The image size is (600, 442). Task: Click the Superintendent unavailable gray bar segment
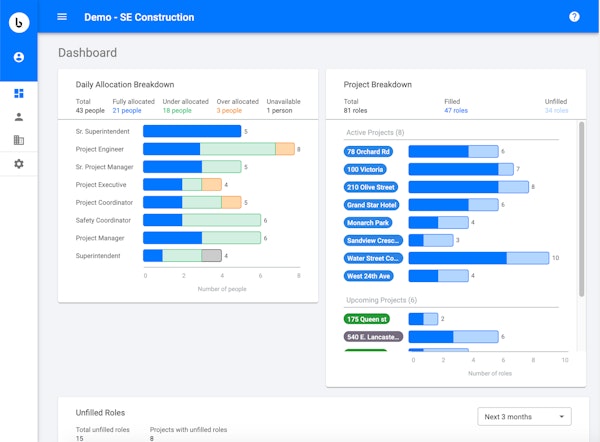[211, 256]
